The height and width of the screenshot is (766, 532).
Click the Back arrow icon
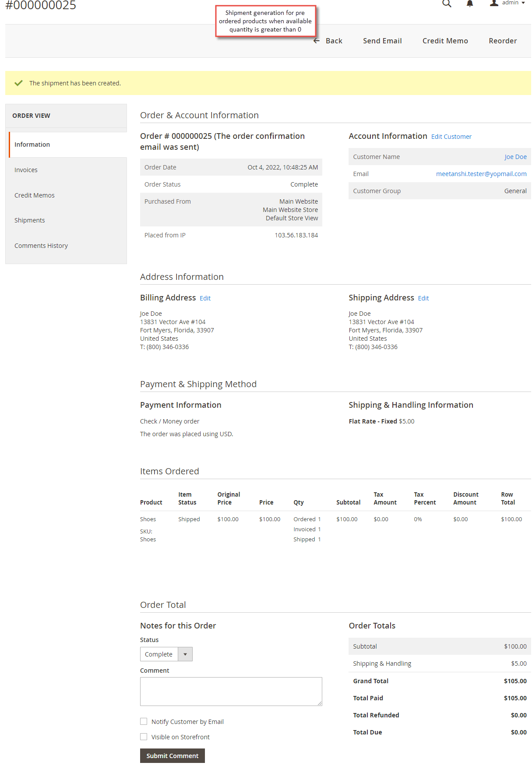click(x=317, y=41)
